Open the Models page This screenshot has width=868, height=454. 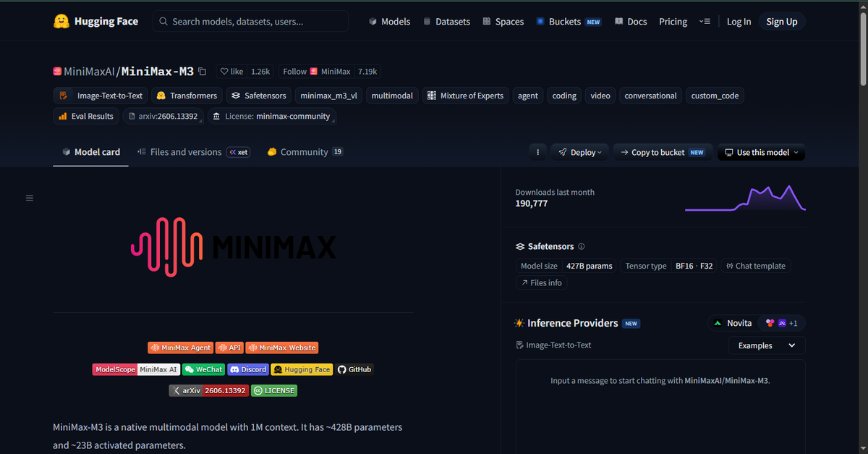coord(389,22)
